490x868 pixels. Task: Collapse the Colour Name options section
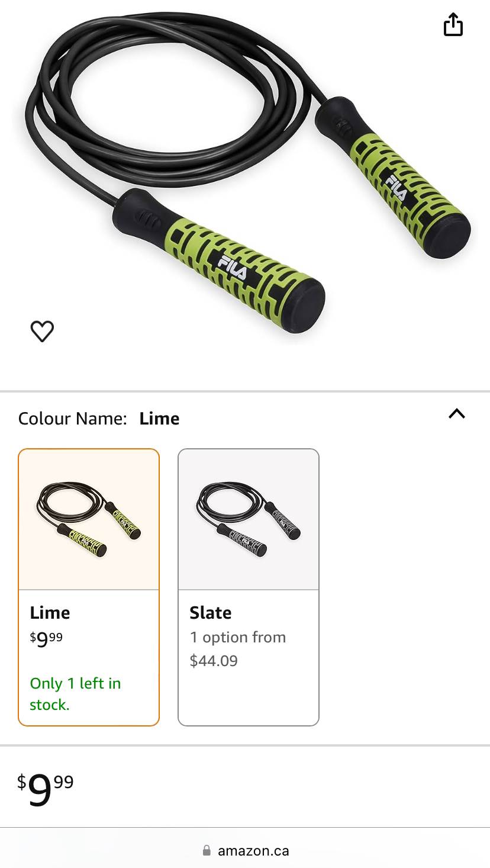point(456,414)
